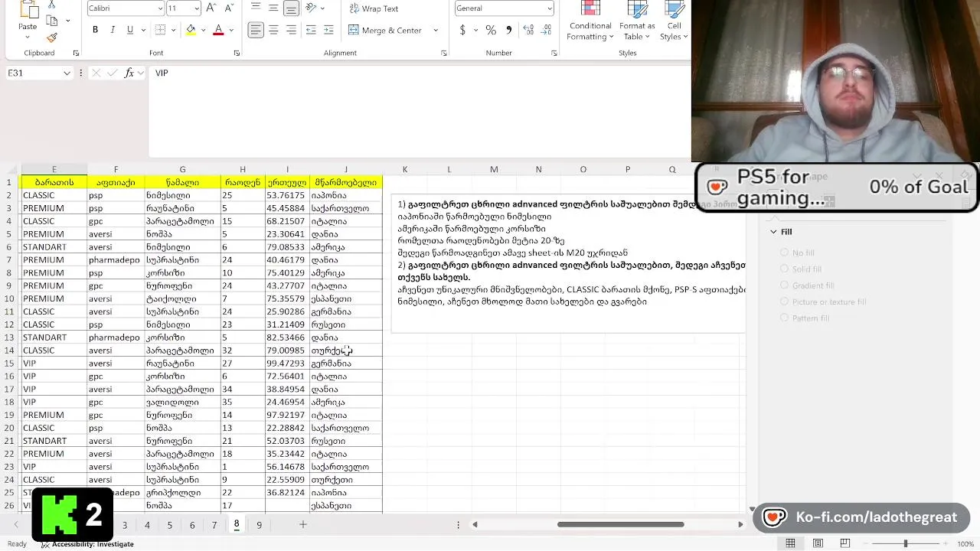Open the Font dialog launcher
Screen dimensions: 980x551
(237, 53)
